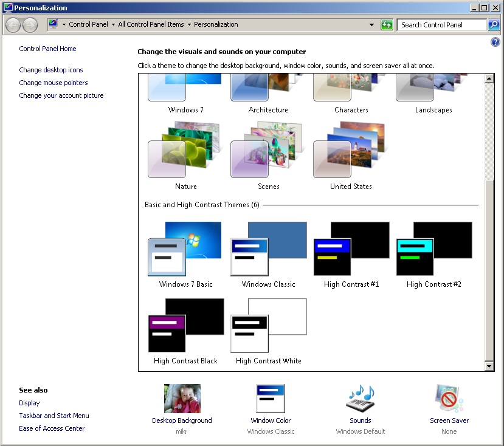
Task: Open the Display link under See also
Action: click(x=29, y=403)
